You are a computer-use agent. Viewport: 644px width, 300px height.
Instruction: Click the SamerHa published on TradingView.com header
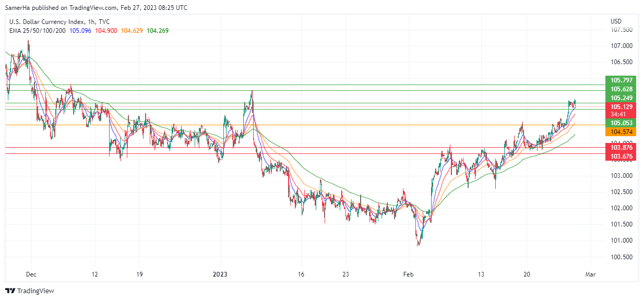tap(96, 8)
